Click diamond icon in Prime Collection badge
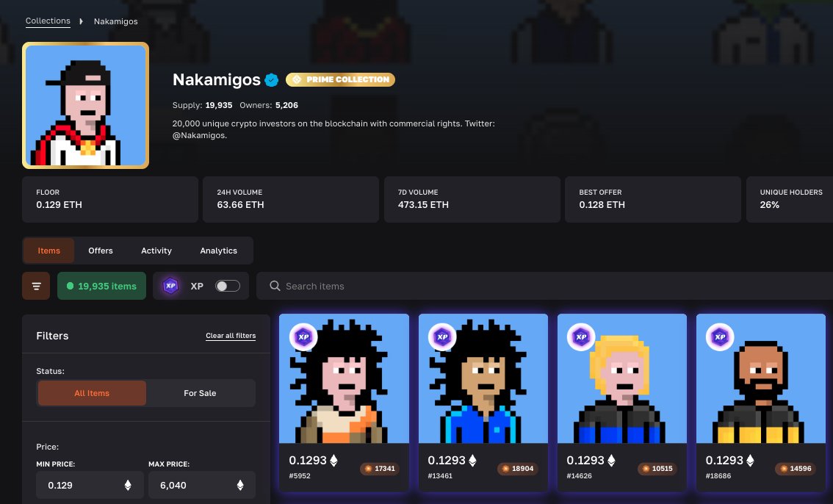The width and height of the screenshot is (833, 504). 297,79
